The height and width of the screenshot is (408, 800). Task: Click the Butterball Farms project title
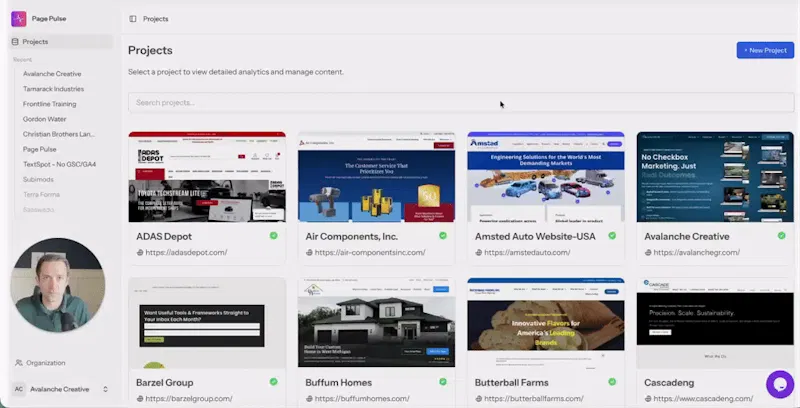point(512,382)
